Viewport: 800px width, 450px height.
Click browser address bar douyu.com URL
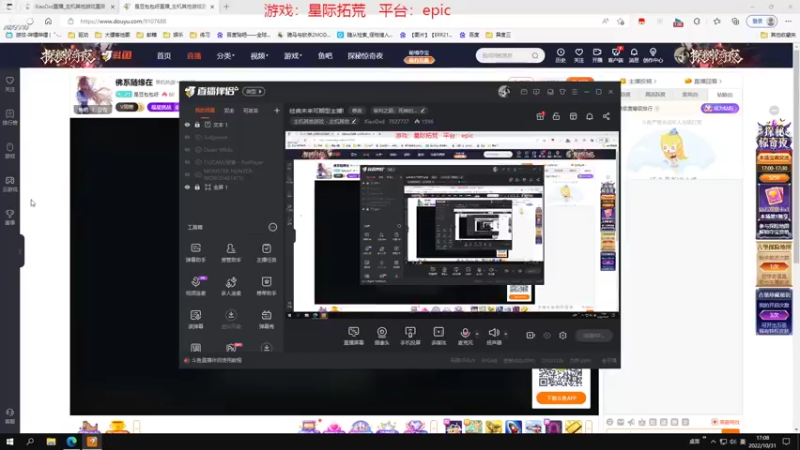123,21
